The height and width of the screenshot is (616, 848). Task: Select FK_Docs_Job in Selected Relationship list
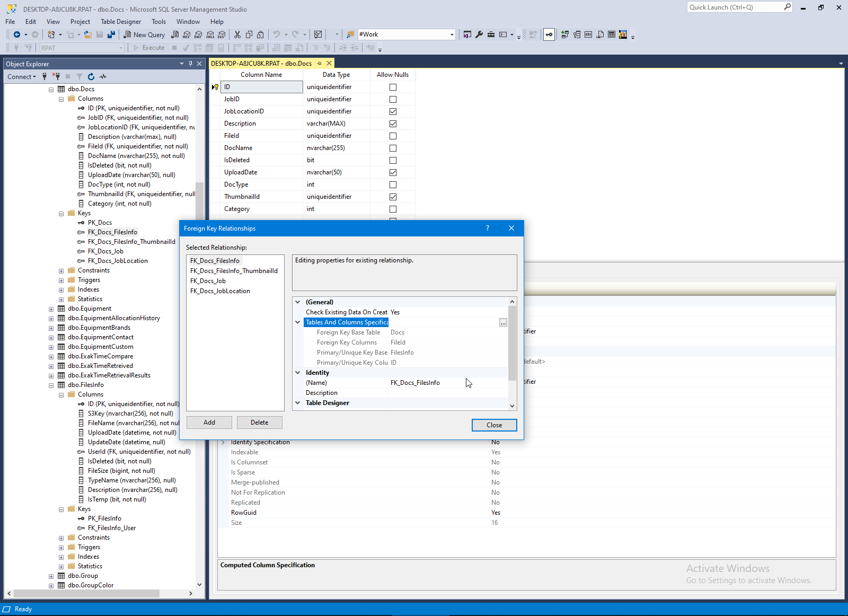(x=208, y=281)
